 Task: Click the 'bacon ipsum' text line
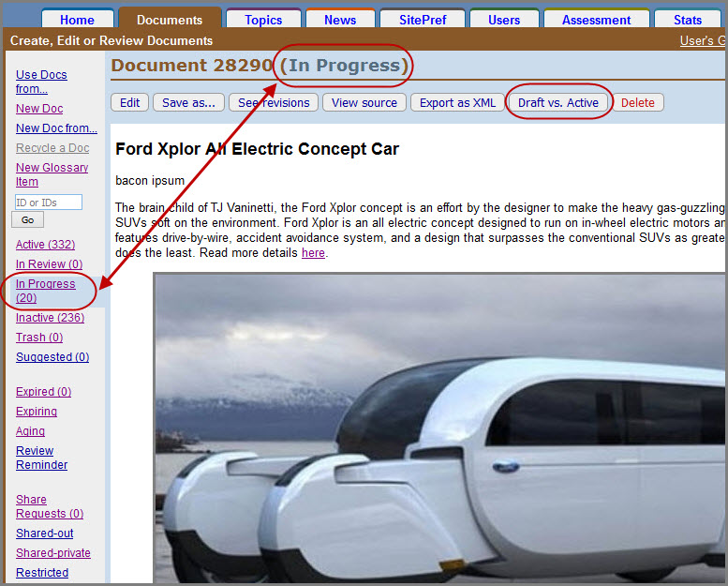click(150, 180)
